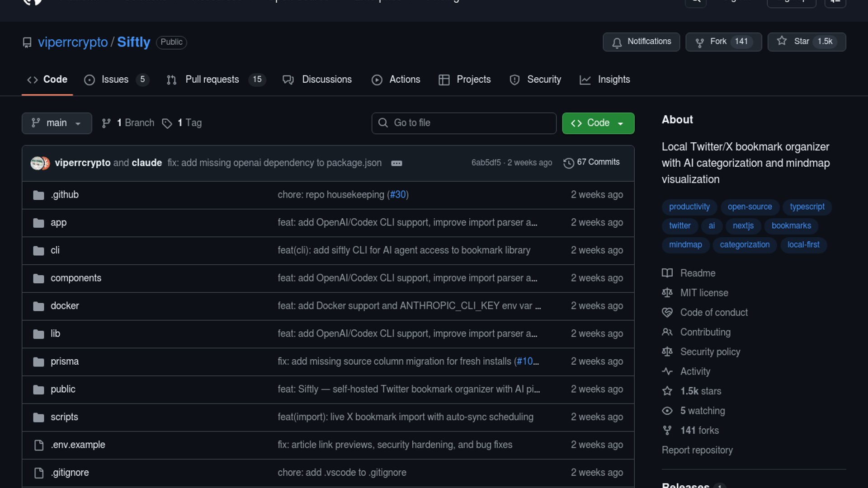Click the eye icon next to 5 watching
Image resolution: width=868 pixels, height=488 pixels.
667,411
